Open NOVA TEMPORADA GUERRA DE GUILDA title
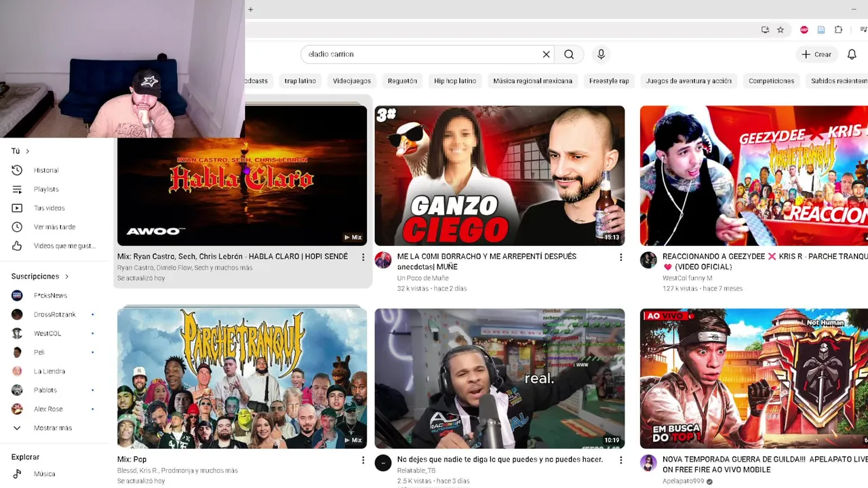The image size is (868, 488). click(x=765, y=464)
